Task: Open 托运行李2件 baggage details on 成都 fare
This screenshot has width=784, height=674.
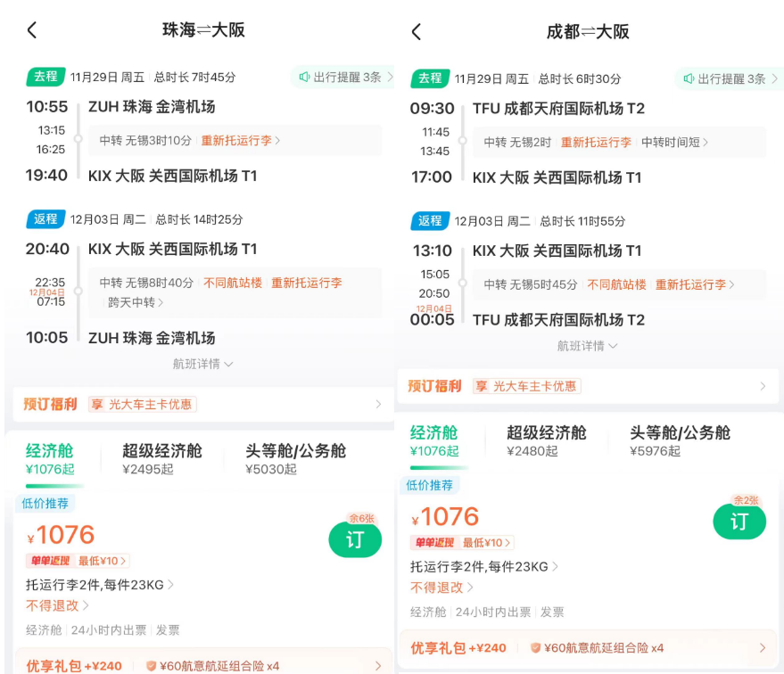Action: point(484,566)
